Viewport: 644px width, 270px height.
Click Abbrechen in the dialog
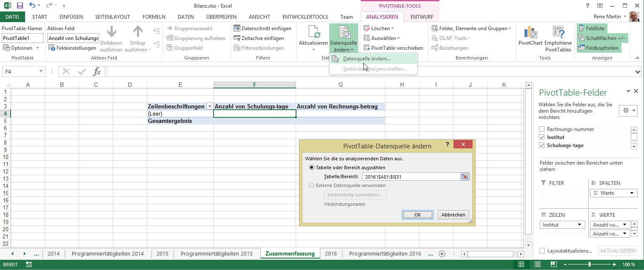pos(453,215)
